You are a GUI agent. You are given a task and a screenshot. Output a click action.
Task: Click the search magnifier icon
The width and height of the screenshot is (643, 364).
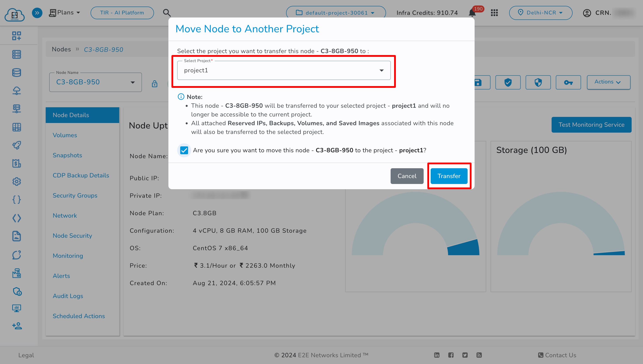coord(166,13)
